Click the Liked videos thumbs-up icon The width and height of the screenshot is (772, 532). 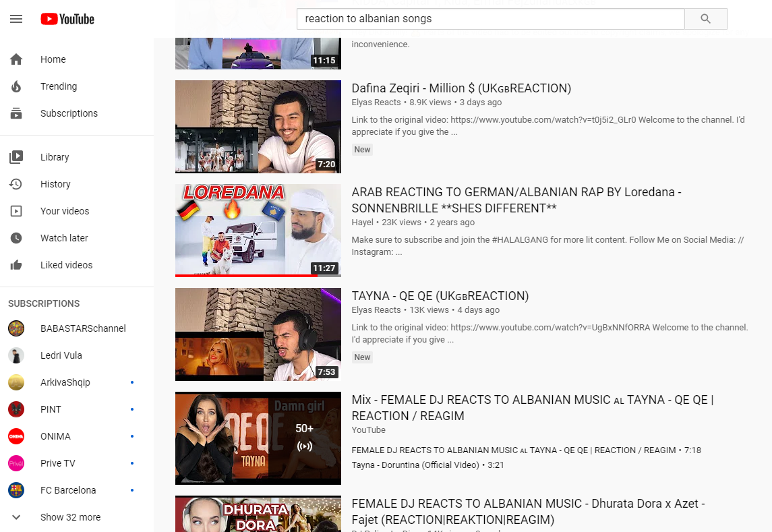click(16, 265)
